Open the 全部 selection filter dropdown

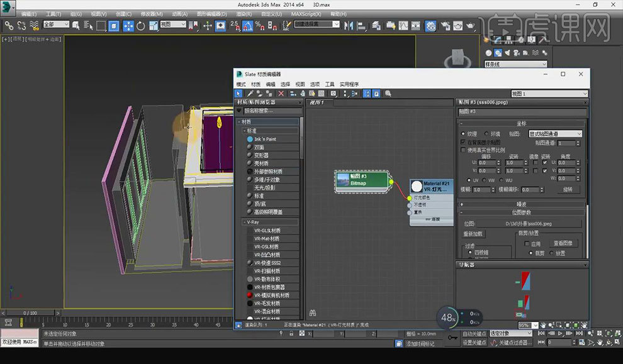[56, 25]
